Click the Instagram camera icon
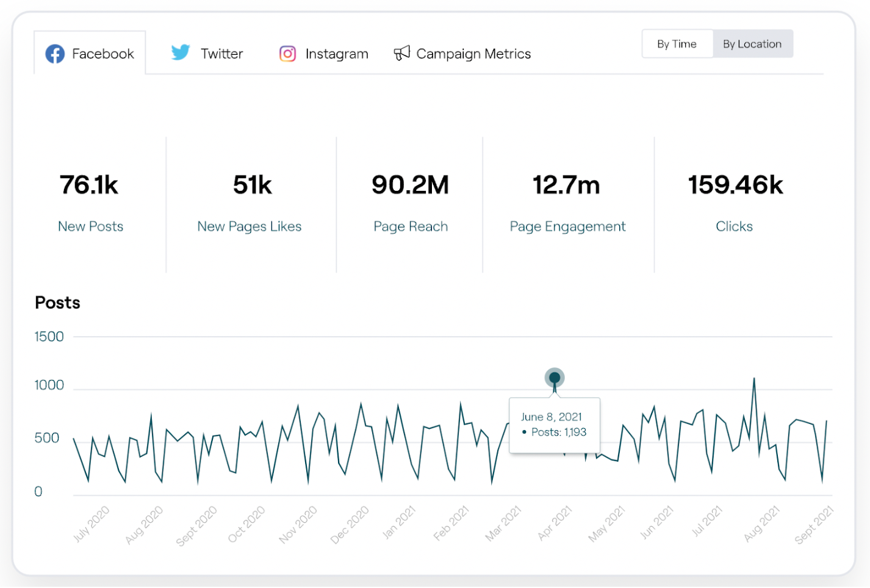870x588 pixels. [x=287, y=54]
